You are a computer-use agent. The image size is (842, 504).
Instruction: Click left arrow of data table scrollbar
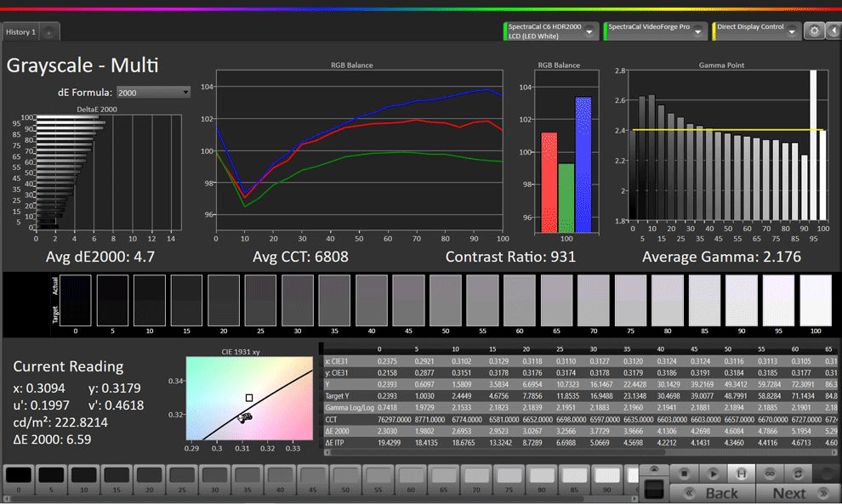(327, 452)
